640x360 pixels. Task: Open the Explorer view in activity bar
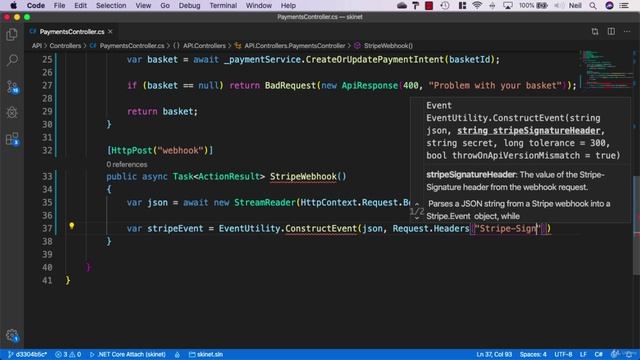point(12,35)
